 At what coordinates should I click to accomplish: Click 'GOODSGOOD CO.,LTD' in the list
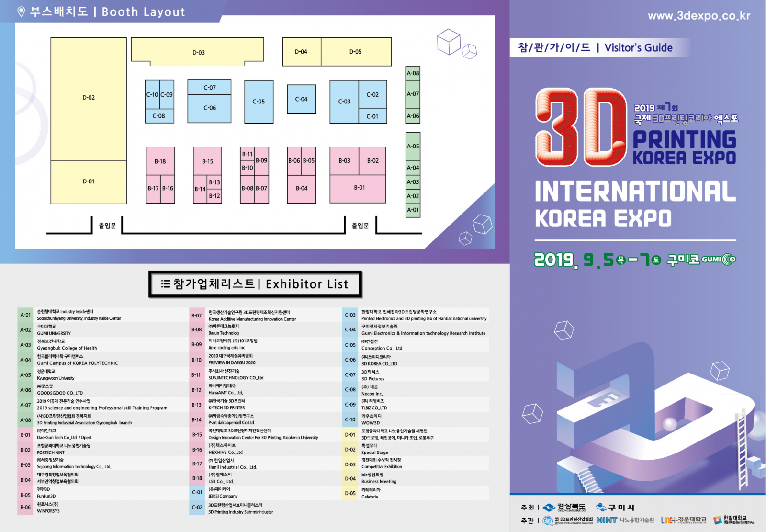(x=60, y=393)
